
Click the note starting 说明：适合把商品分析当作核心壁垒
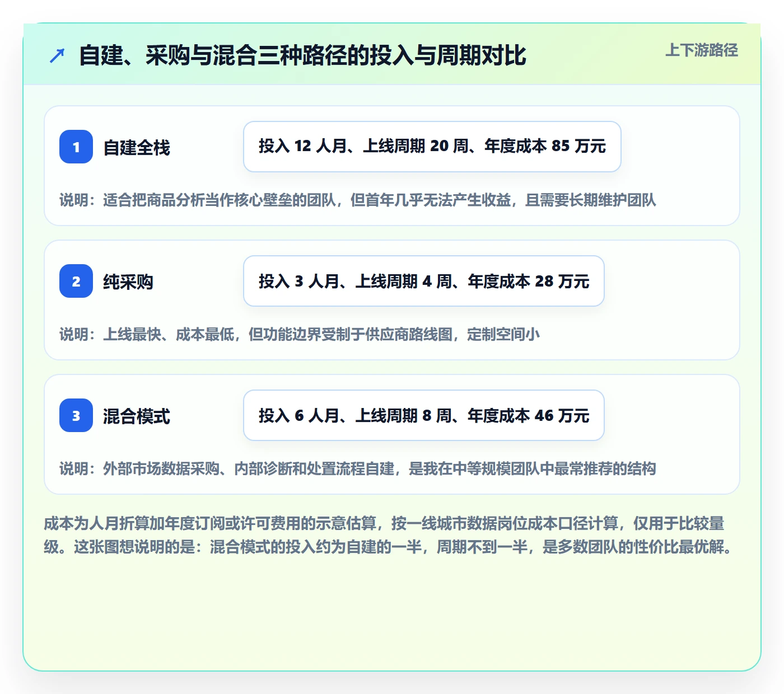click(358, 200)
